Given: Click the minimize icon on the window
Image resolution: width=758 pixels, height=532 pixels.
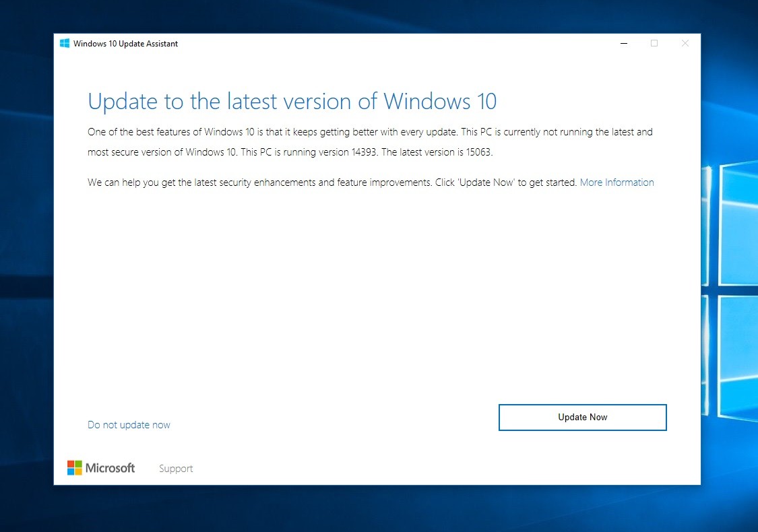Looking at the screenshot, I should (623, 42).
